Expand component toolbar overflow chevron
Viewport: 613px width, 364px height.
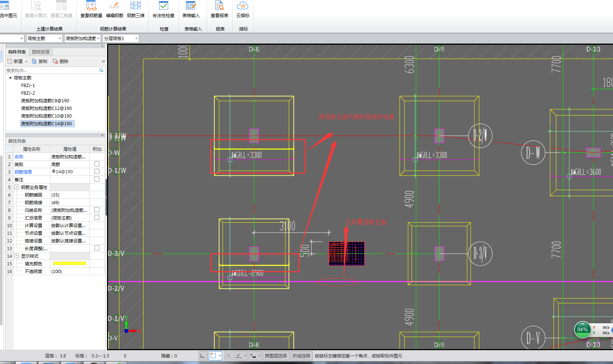point(103,61)
